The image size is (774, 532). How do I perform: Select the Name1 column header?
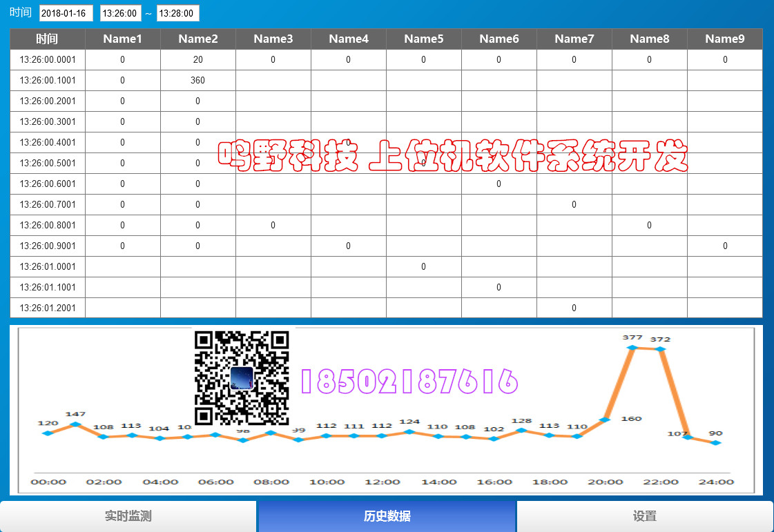click(122, 39)
